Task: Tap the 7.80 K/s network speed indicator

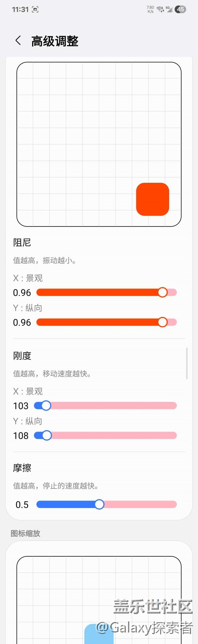Action: coord(150,9)
